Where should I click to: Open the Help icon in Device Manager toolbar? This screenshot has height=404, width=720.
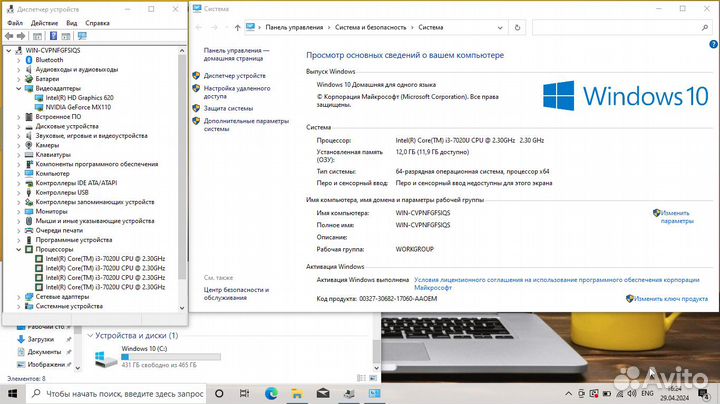(53, 36)
